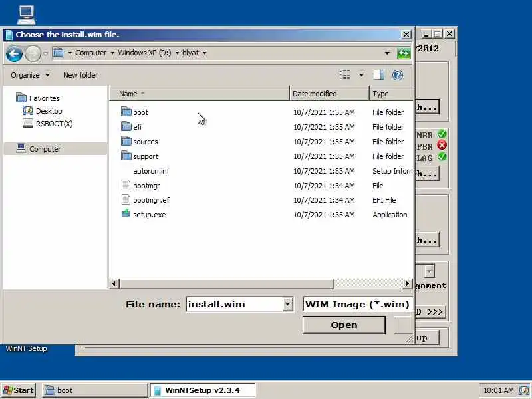Click the blue Help icon
The image size is (532, 399).
tap(397, 75)
